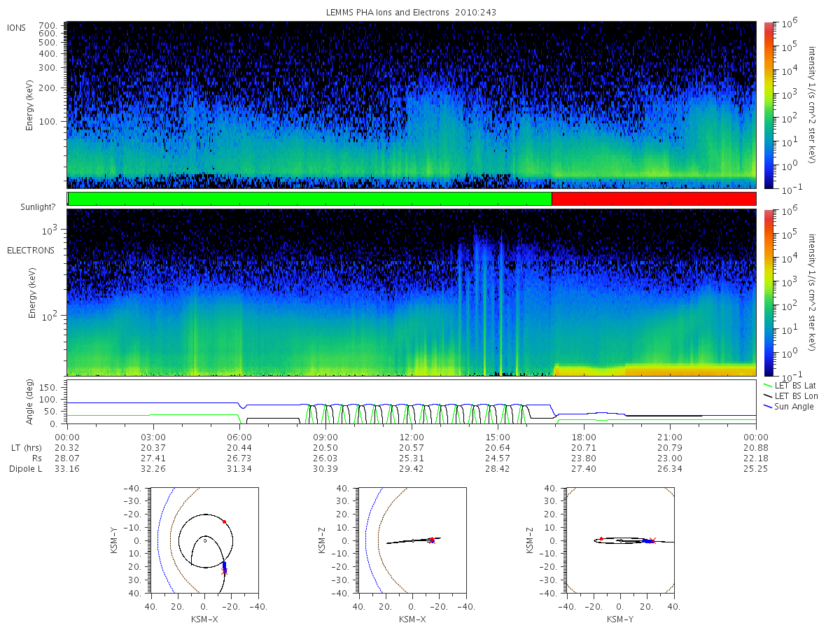
Task: Click the ELECTRONS panel label
Action: pyautogui.click(x=30, y=251)
